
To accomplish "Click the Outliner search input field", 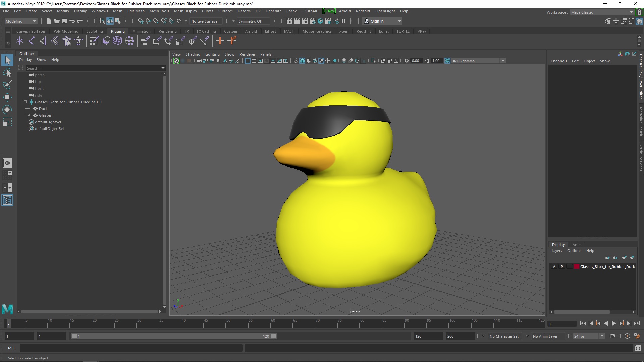I will (x=93, y=68).
